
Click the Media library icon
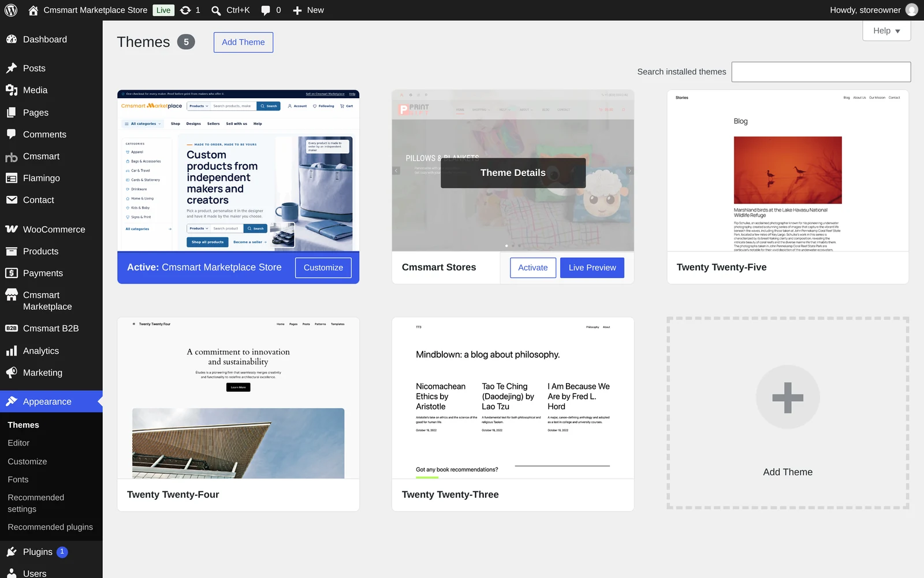(x=12, y=90)
